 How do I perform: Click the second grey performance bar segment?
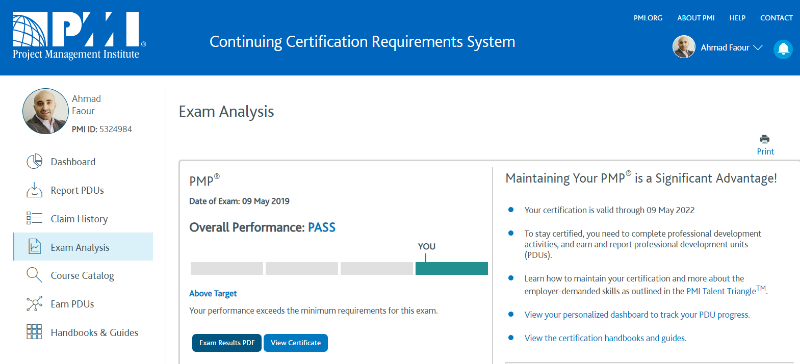[302, 269]
